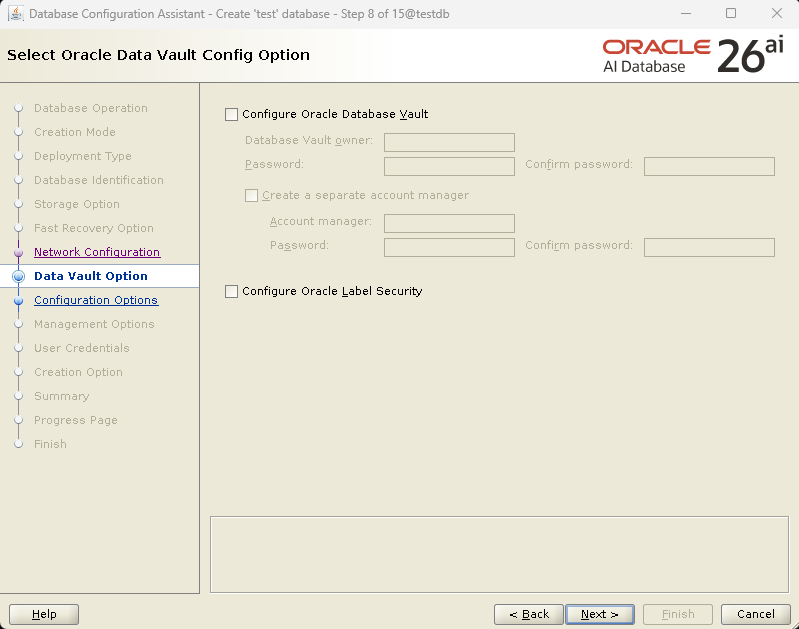This screenshot has height=629, width=799.
Task: Click the Network Configuration step bullet
Action: pyautogui.click(x=19, y=252)
